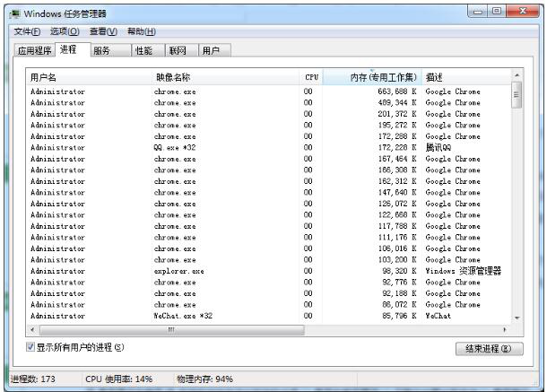Switch to the 联网 tab

(177, 51)
